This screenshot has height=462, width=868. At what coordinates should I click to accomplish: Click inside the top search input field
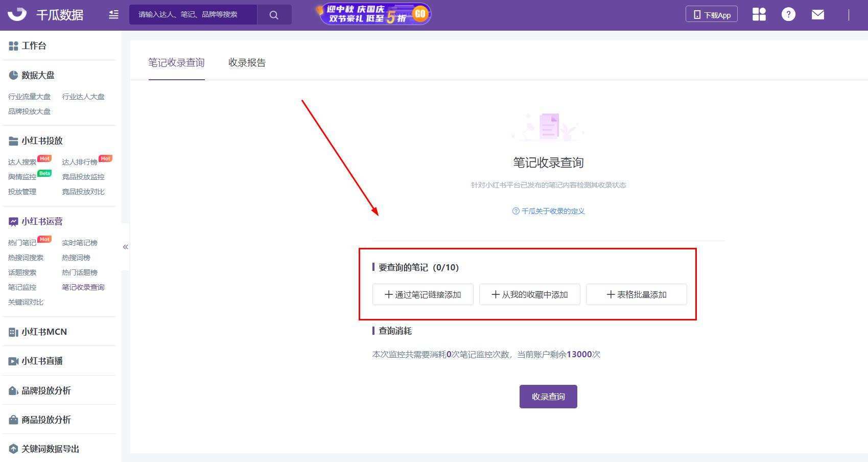(194, 14)
